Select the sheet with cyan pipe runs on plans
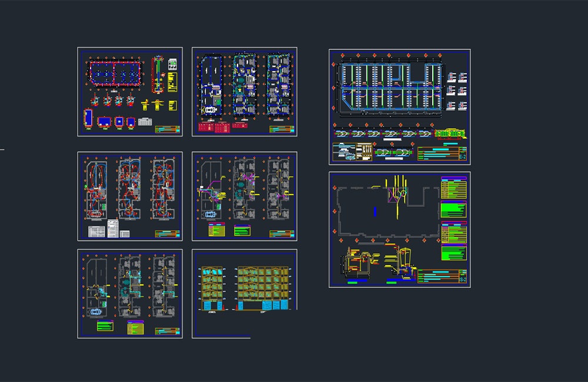The width and height of the screenshot is (588, 382). tap(130, 293)
